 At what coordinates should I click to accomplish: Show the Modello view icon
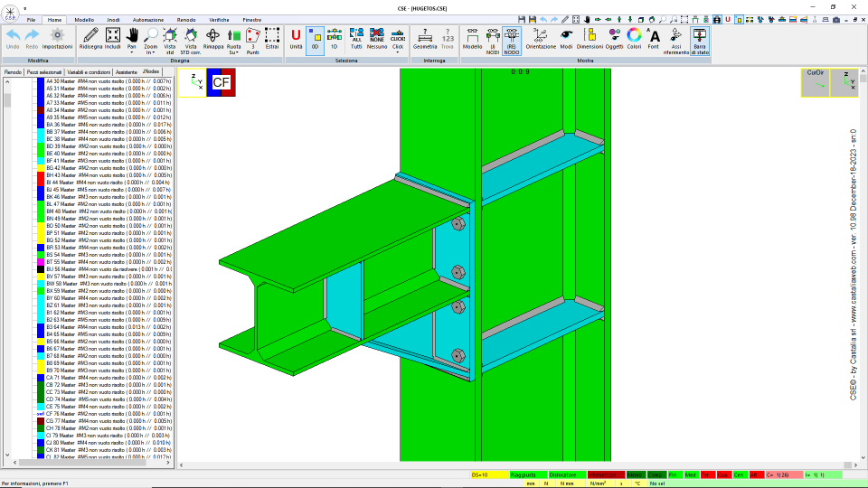[472, 39]
